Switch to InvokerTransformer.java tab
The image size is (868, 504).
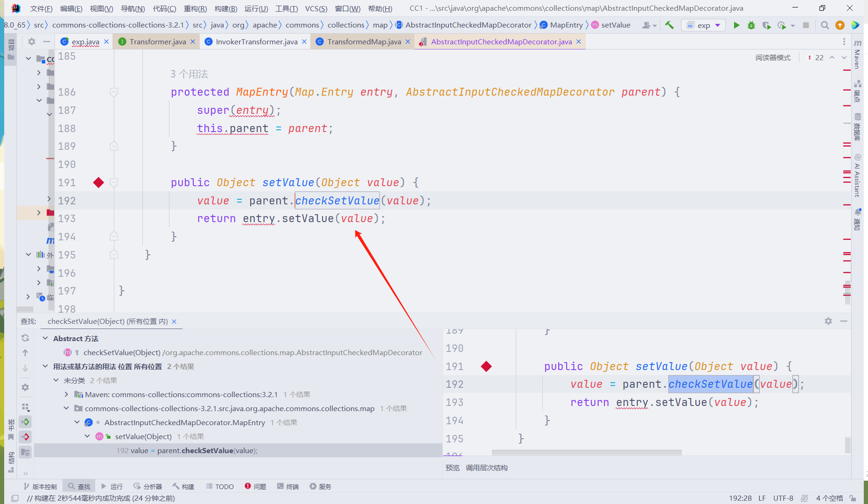(256, 42)
